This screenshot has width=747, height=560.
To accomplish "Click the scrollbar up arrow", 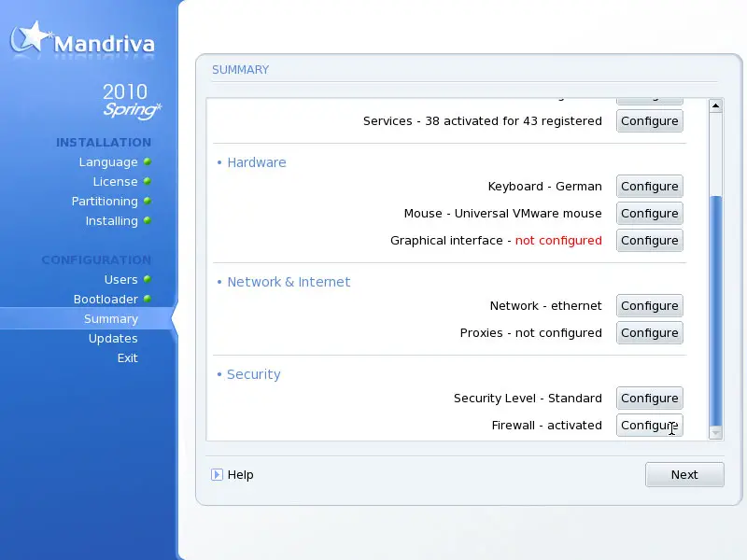I will [715, 105].
